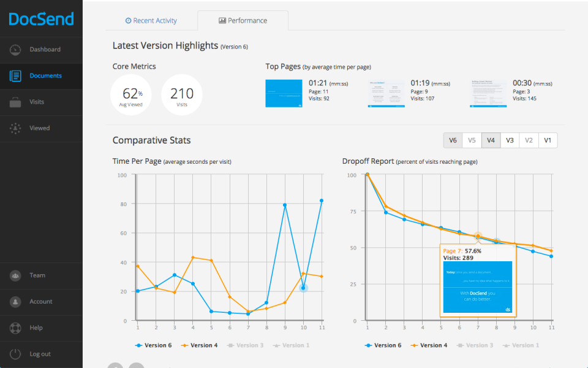Toggle V3 in Comparative Stats
Image resolution: width=588 pixels, height=368 pixels.
pos(510,140)
